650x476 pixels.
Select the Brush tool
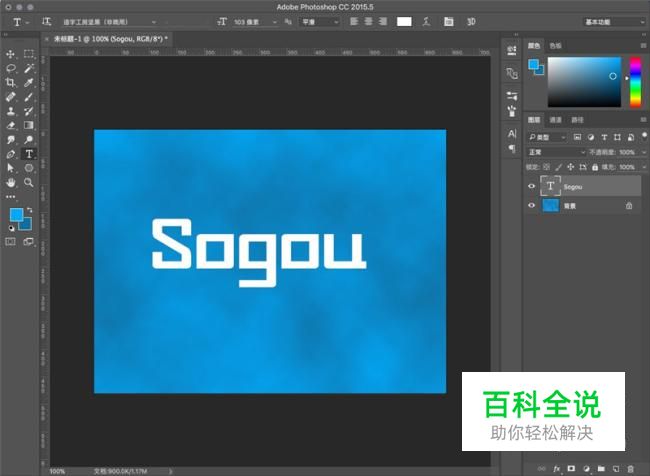pyautogui.click(x=29, y=97)
